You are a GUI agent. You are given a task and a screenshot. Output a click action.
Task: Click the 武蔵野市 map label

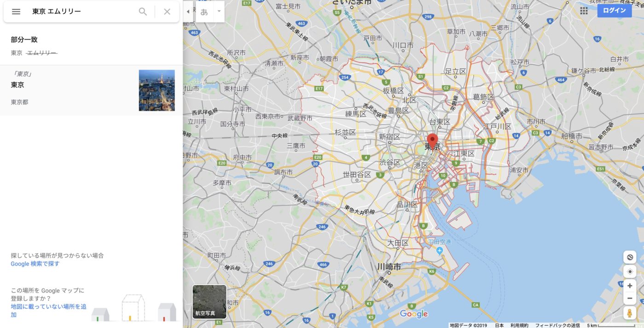click(x=300, y=118)
